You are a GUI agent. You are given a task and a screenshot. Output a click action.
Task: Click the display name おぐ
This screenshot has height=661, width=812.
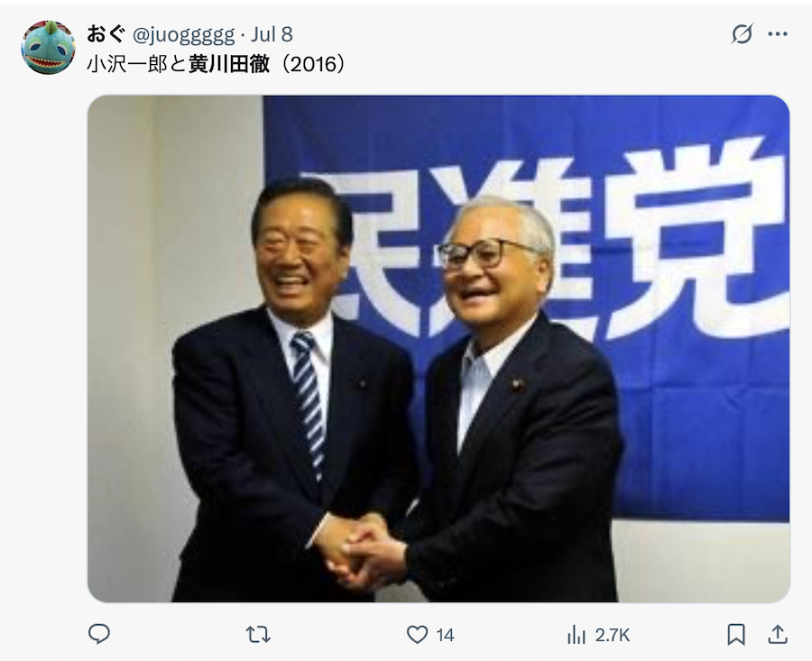pyautogui.click(x=106, y=34)
